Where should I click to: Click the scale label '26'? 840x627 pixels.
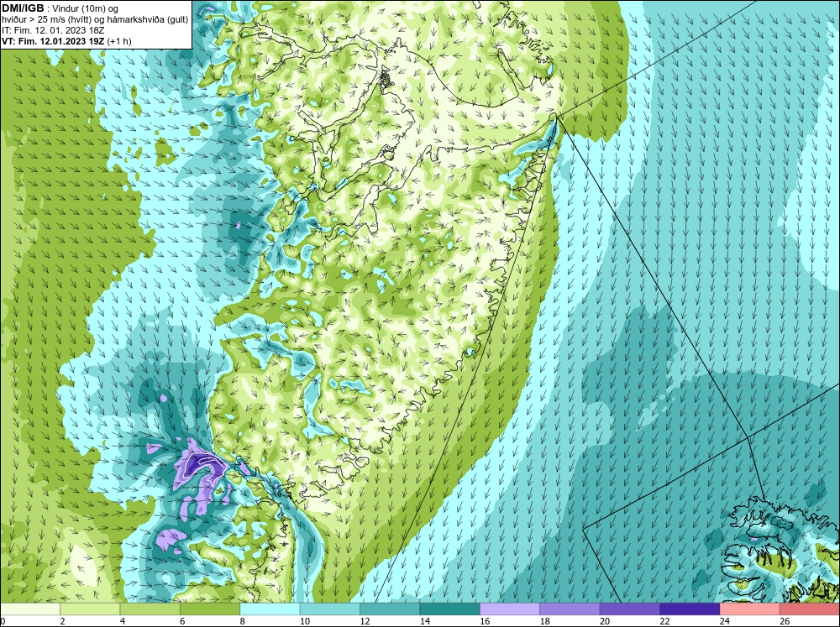[x=785, y=621]
